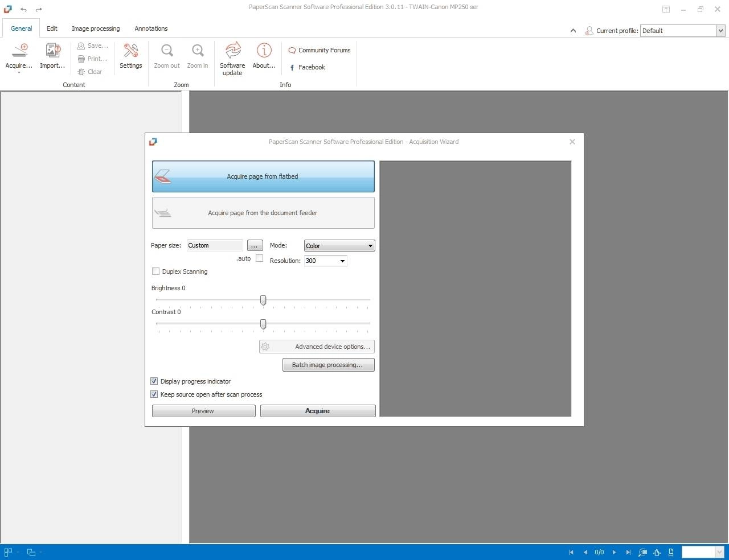The height and width of the screenshot is (560, 729).
Task: Set zoom to 100% magnifier icon
Action: 643,552
